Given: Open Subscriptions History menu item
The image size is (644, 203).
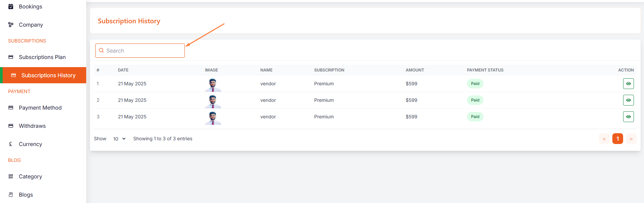Looking at the screenshot, I should pyautogui.click(x=48, y=75).
